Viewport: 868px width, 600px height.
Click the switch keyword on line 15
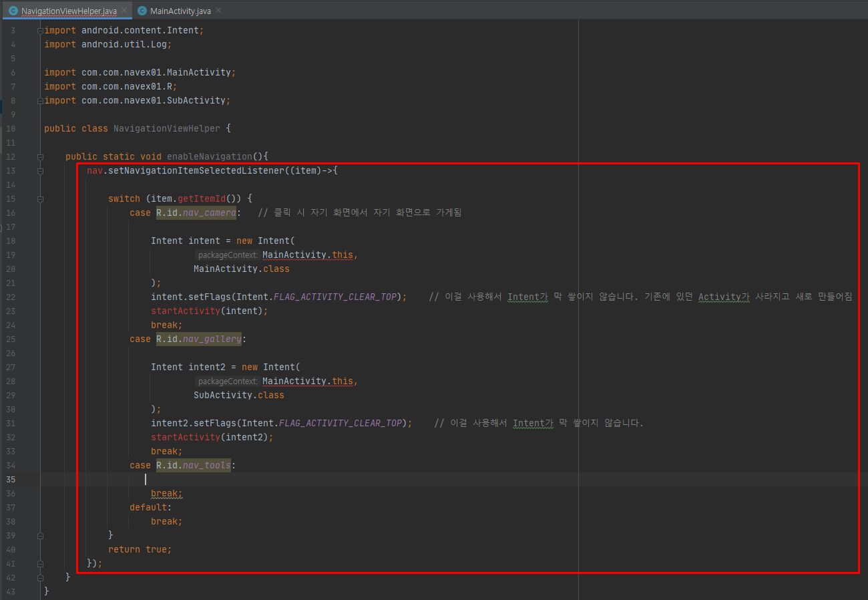[x=124, y=199]
